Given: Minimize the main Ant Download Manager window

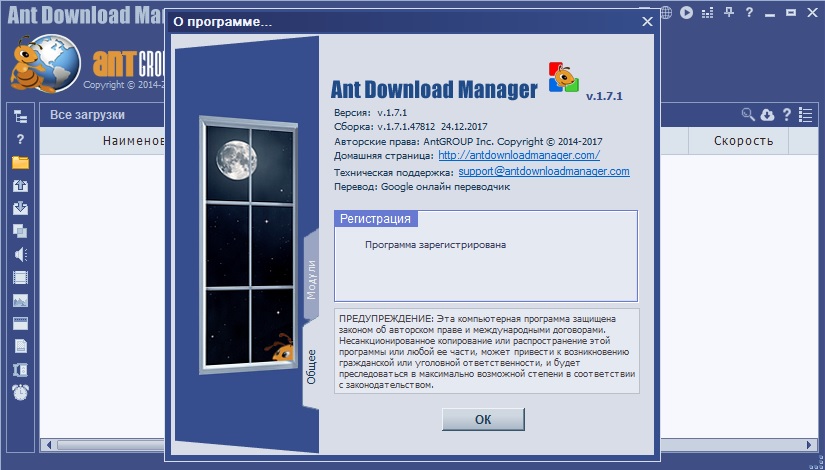Looking at the screenshot, I should tap(770, 13).
